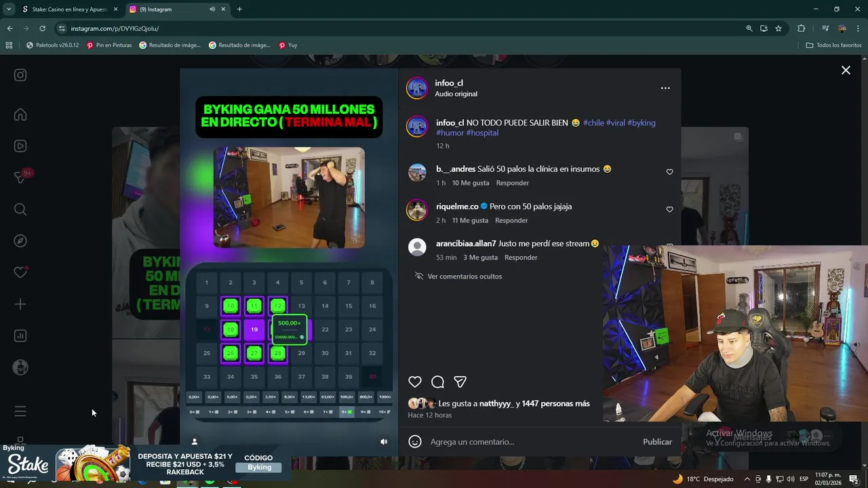Click the Audio original link
Screen dimensions: 868x488
click(456, 94)
